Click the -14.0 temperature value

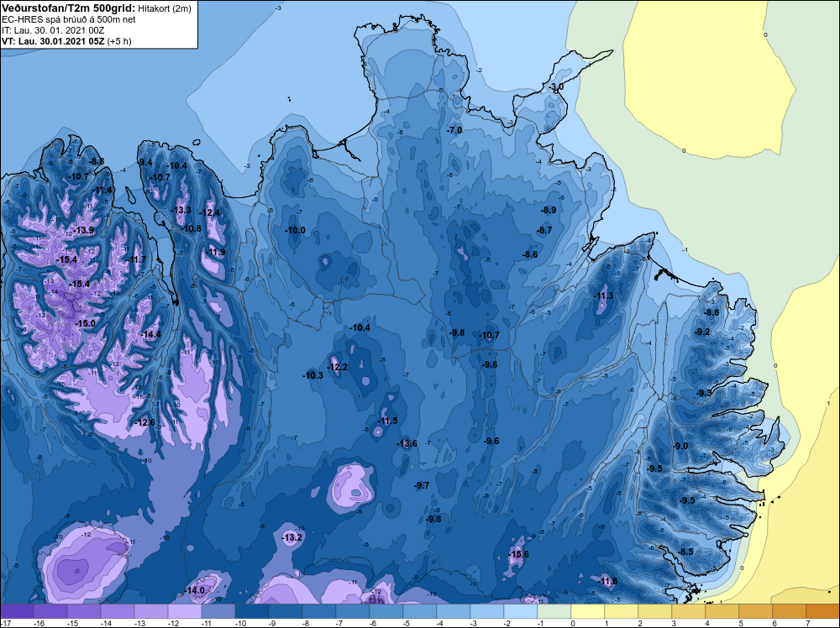click(195, 590)
